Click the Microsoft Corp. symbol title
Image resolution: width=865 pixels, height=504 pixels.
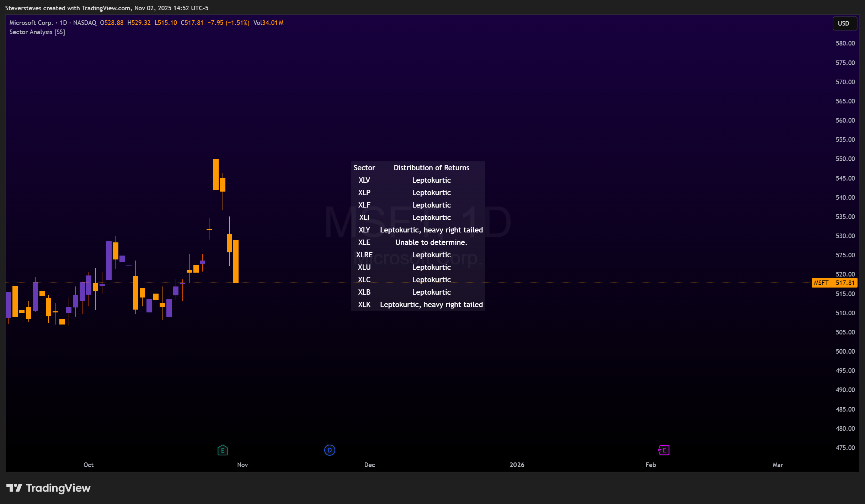click(31, 23)
